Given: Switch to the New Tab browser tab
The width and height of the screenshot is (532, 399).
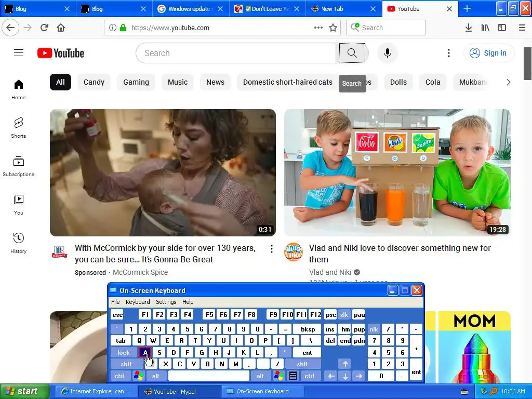Looking at the screenshot, I should click(x=343, y=9).
